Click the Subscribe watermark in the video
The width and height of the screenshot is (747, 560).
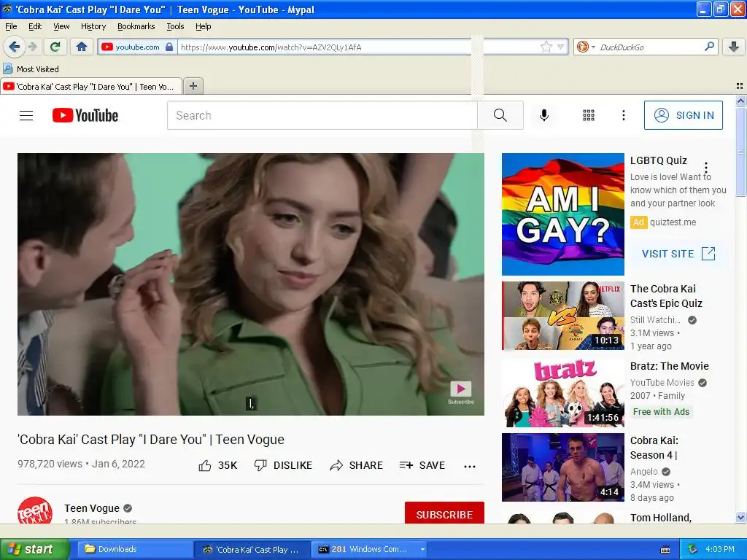tap(461, 392)
